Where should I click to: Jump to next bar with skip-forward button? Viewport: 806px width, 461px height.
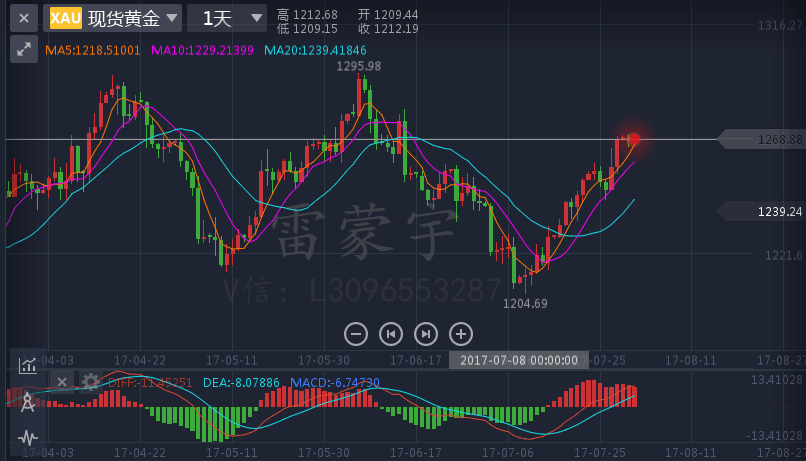(426, 334)
